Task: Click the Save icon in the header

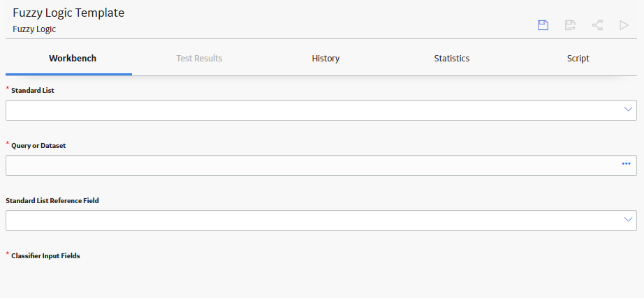Action: pos(543,25)
